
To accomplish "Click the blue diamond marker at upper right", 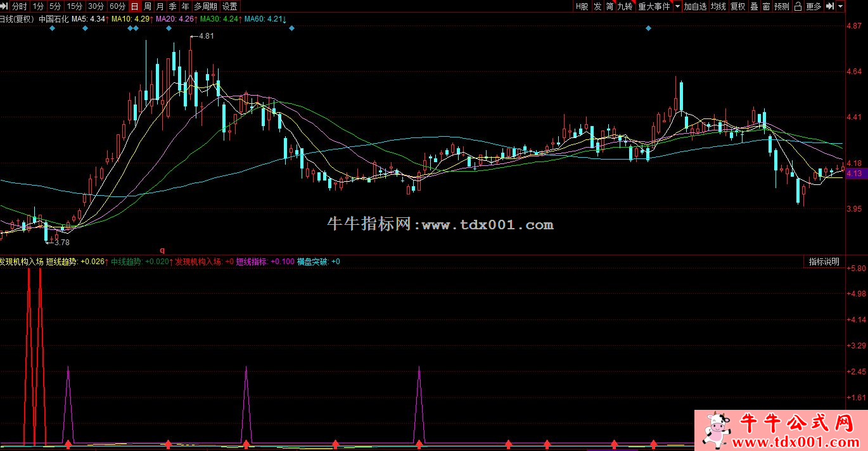I will click(648, 29).
